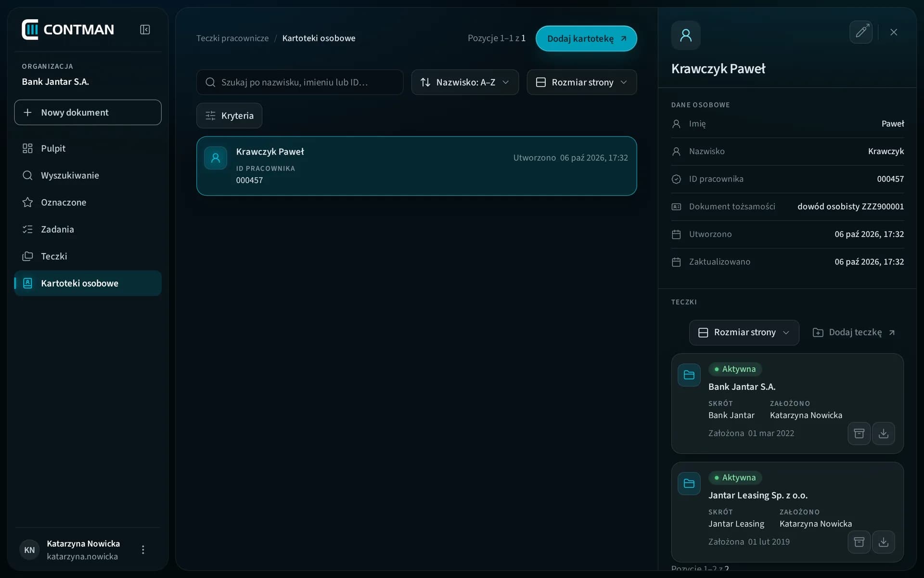The image size is (924, 578).
Task: Select Kartoteki osobowe sidebar item
Action: 88,283
